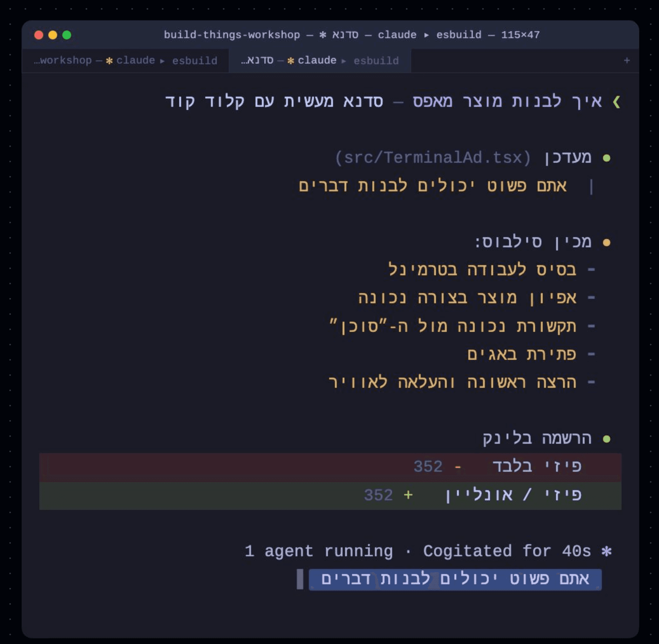This screenshot has height=644, width=659.
Task: Click the window title build-things-workshop
Action: (232, 35)
